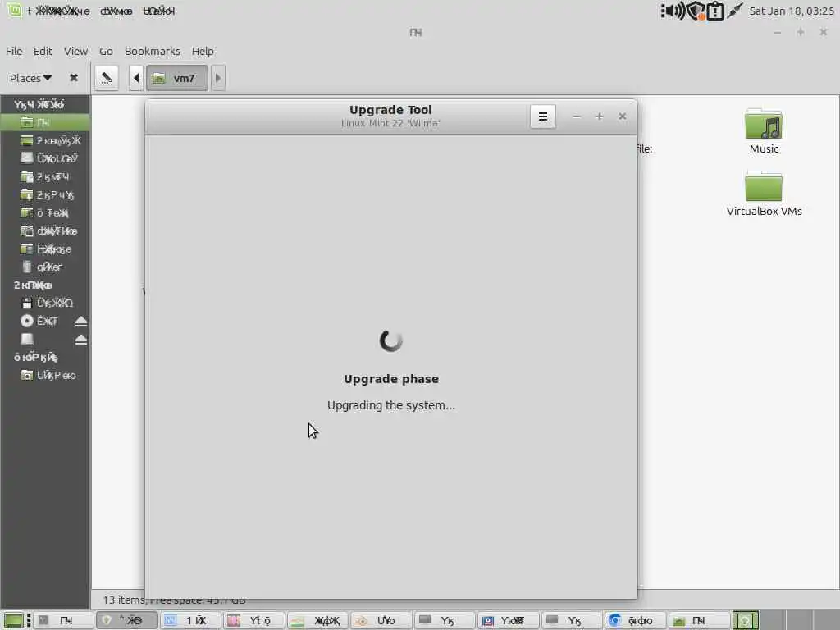Eject the unlabeled drive device
840x630 pixels.
point(81,340)
